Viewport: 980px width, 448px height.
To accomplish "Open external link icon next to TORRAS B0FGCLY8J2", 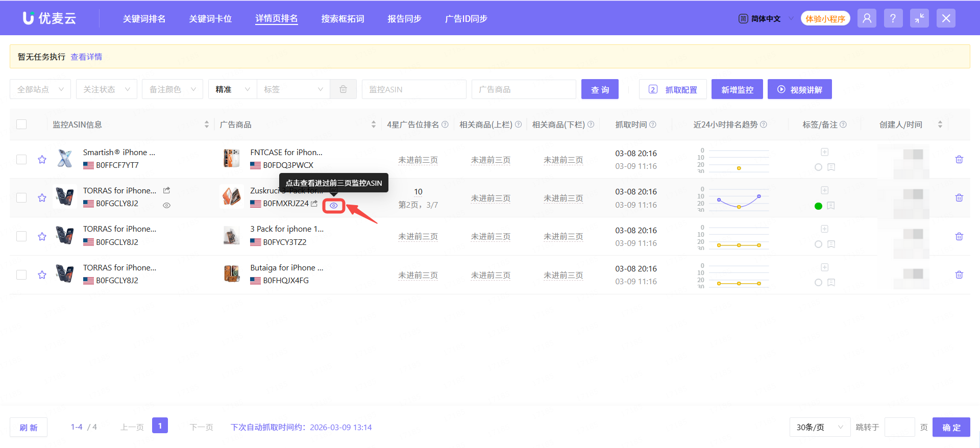I will 166,190.
